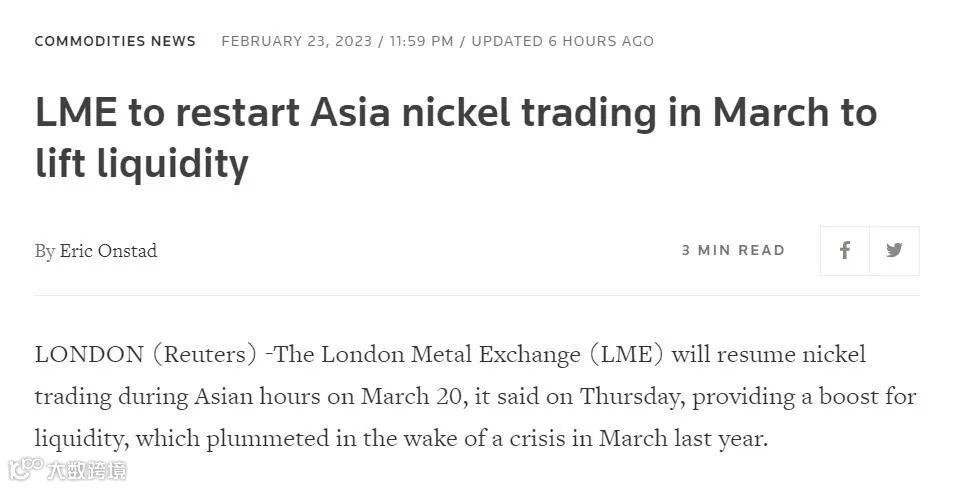Open author Eric Onstad's profile link
The height and width of the screenshot is (488, 967).
click(108, 251)
